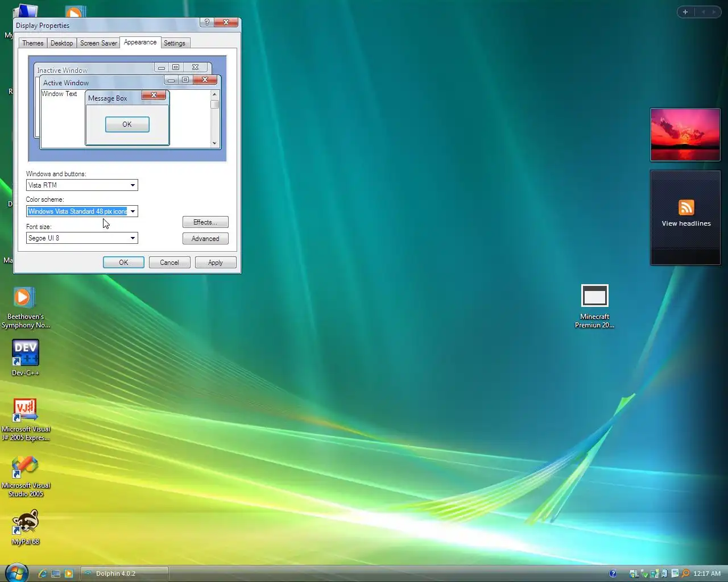This screenshot has width=728, height=582.
Task: Click the Display Properties help question button
Action: [207, 22]
